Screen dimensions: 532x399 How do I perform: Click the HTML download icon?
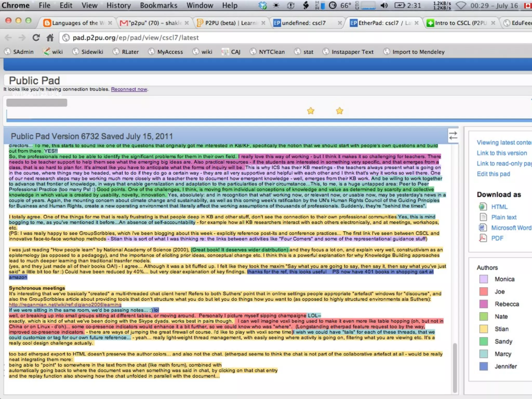[483, 207]
